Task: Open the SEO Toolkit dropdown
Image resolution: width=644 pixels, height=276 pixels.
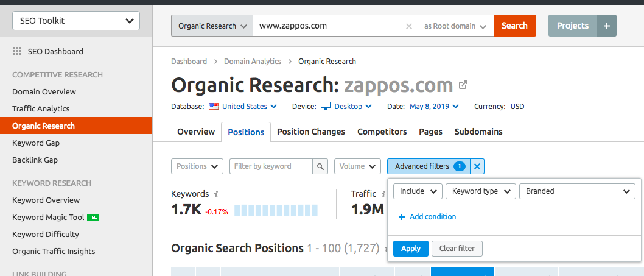Action: pos(76,21)
